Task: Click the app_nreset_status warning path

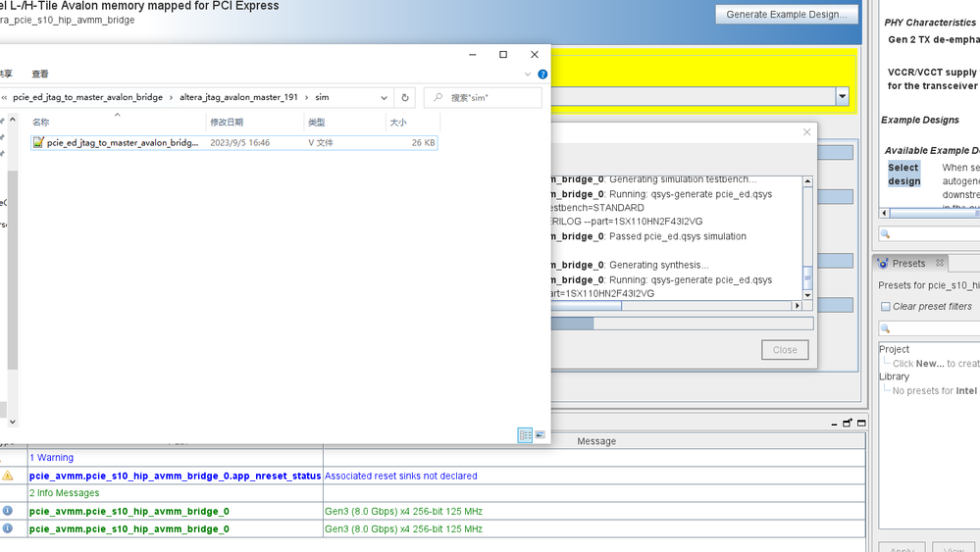Action: tap(175, 476)
